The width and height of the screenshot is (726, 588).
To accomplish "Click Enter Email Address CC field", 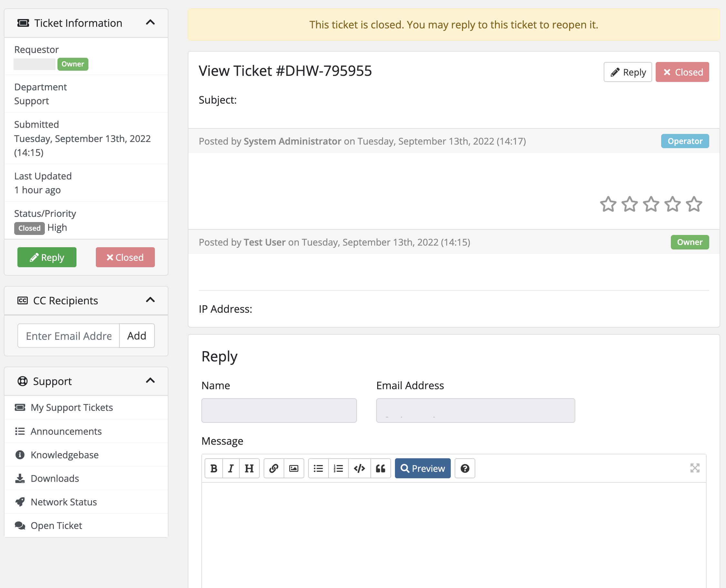I will click(69, 336).
